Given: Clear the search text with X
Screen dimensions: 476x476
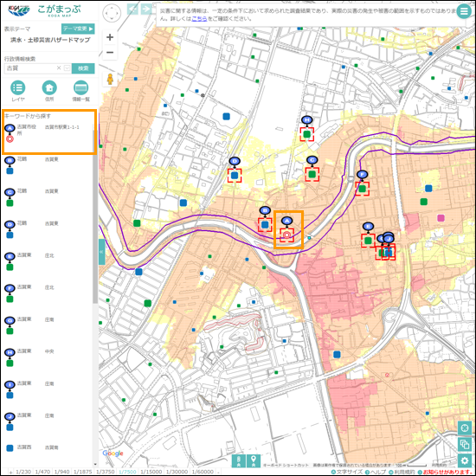Looking at the screenshot, I should pos(59,68).
